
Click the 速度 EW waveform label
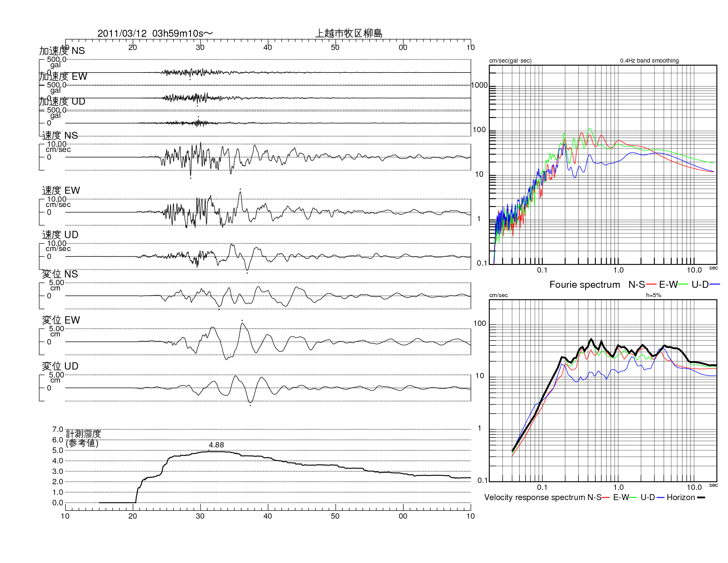click(61, 190)
